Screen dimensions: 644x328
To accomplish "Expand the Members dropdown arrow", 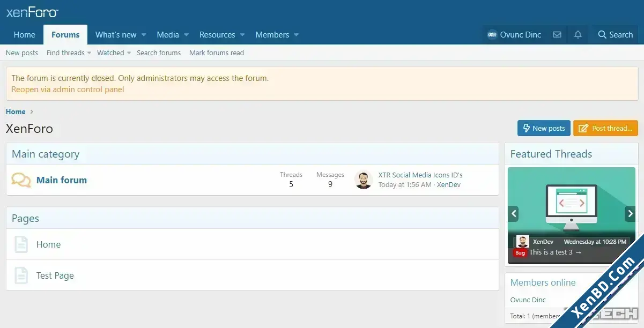I will pyautogui.click(x=296, y=35).
